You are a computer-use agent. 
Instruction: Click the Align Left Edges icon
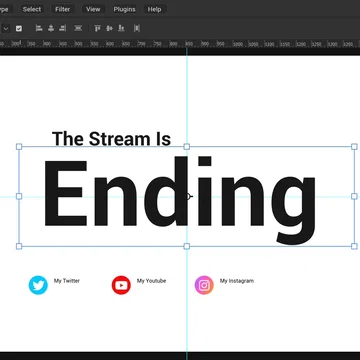pos(39,28)
